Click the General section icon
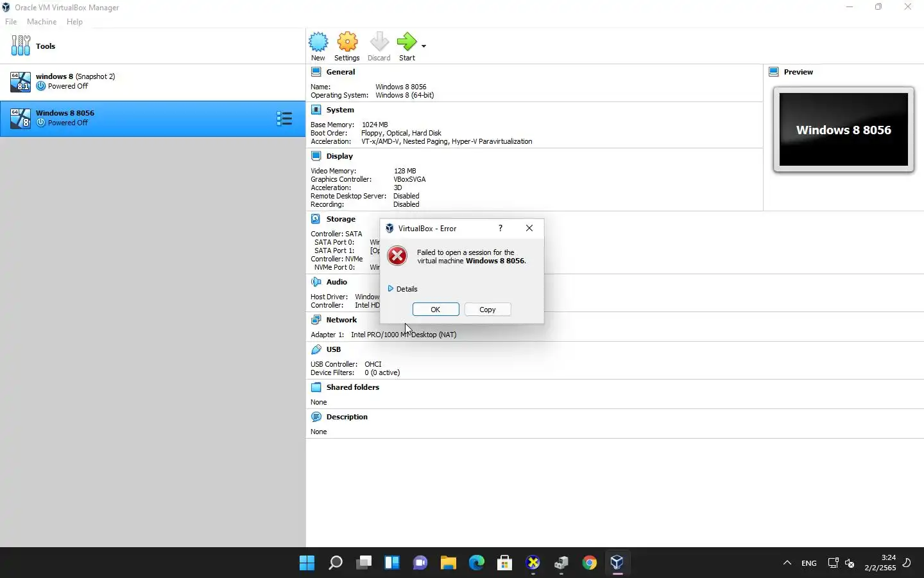924x578 pixels. pos(316,72)
